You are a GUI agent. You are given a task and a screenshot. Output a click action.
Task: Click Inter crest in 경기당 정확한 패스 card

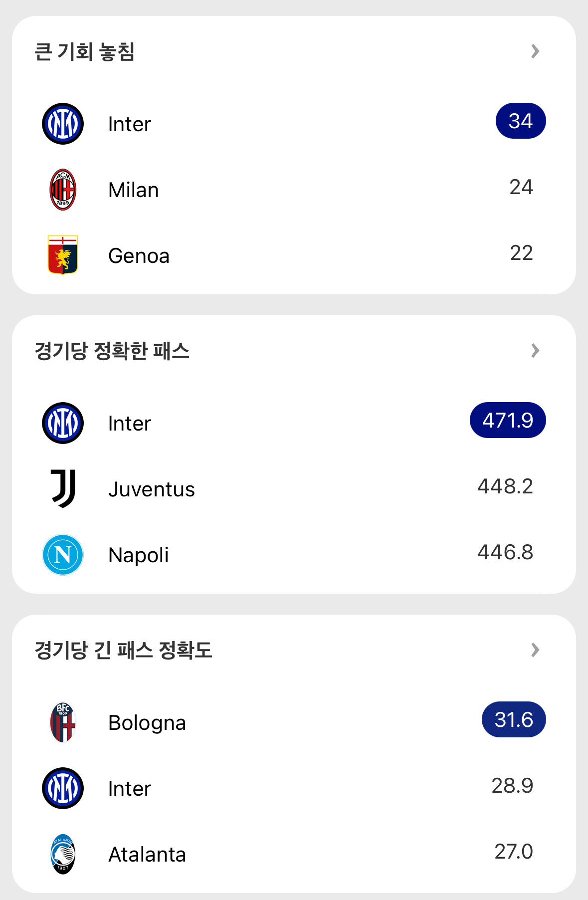pos(63,423)
